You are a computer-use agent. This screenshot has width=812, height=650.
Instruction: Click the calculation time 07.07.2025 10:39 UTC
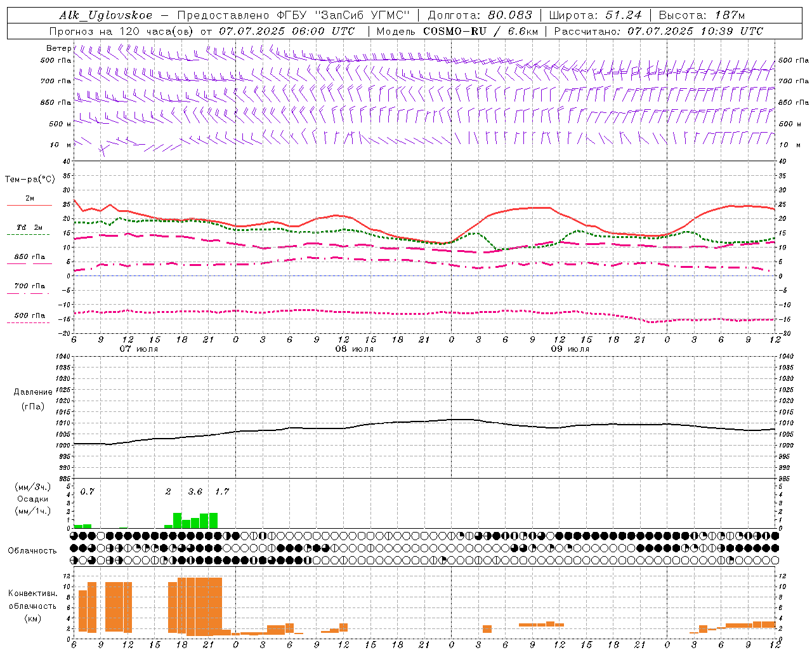point(695,31)
